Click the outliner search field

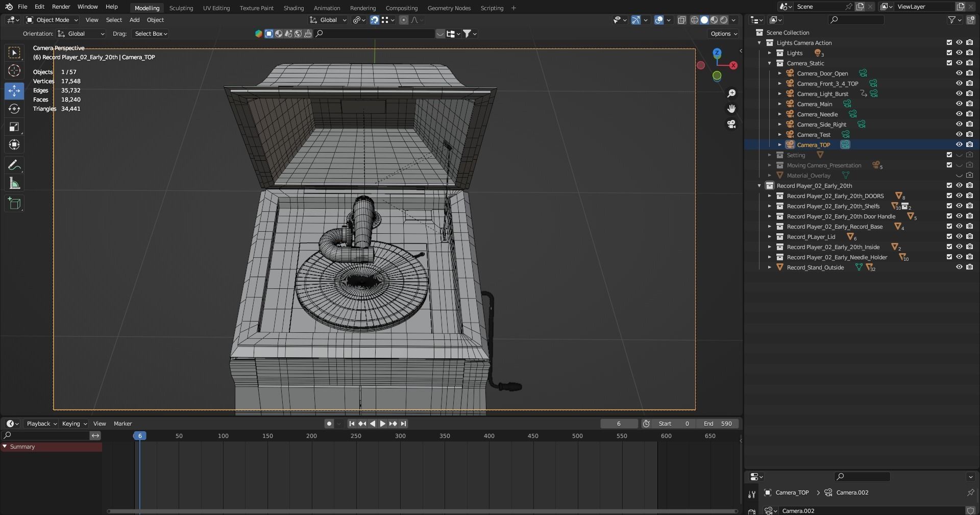(x=856, y=20)
